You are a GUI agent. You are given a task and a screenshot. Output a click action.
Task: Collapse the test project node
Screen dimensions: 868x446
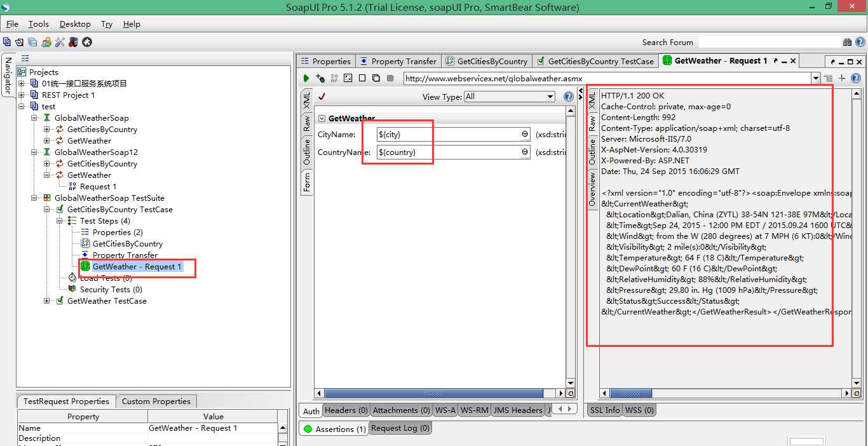[22, 106]
